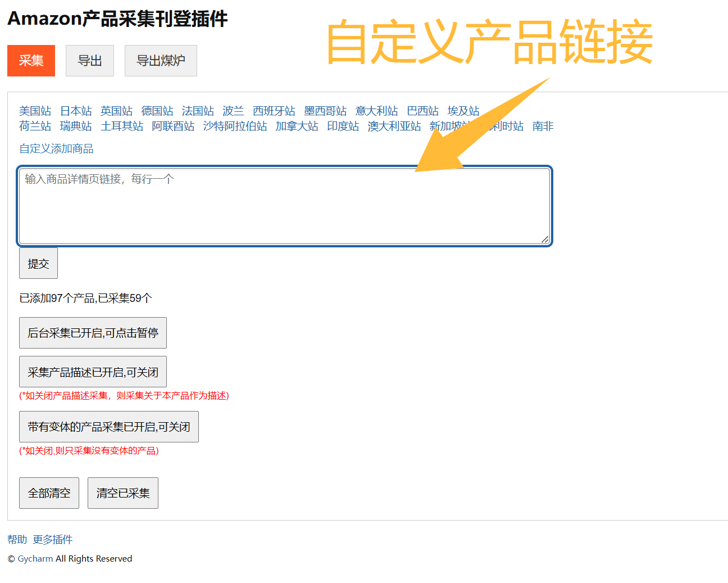Click the 已添加97个产品,已采集59个 status text

[85, 298]
